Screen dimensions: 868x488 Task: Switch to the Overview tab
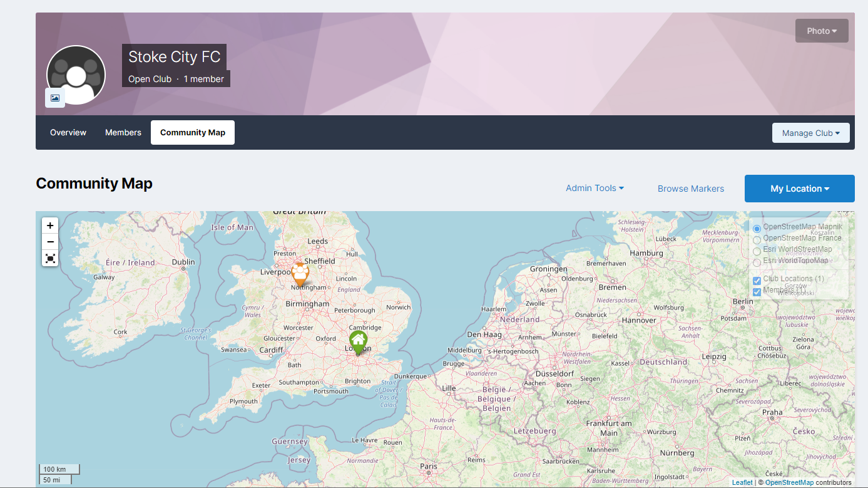[x=68, y=132]
